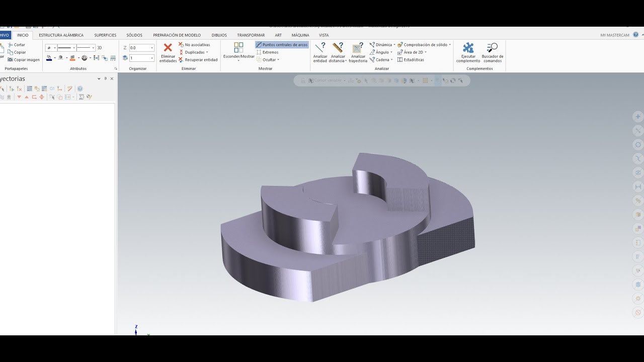Toggle Extremos endpoints display
The image size is (644, 362).
click(267, 52)
